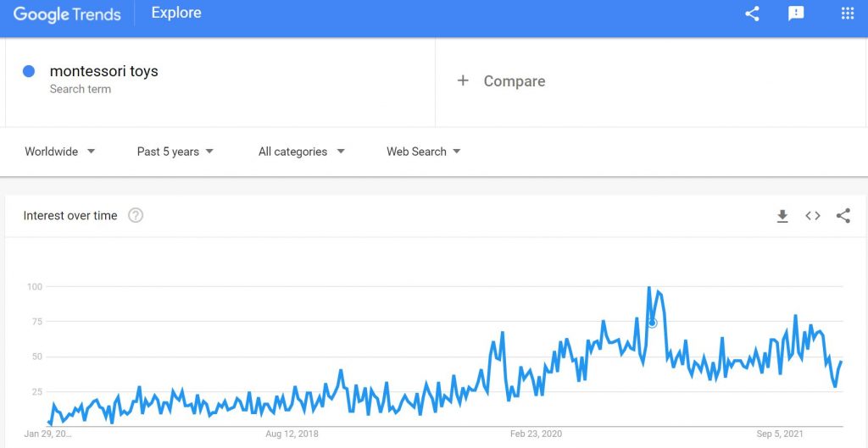The width and height of the screenshot is (868, 448).
Task: Click the Google Trends logo
Action: 67,14
